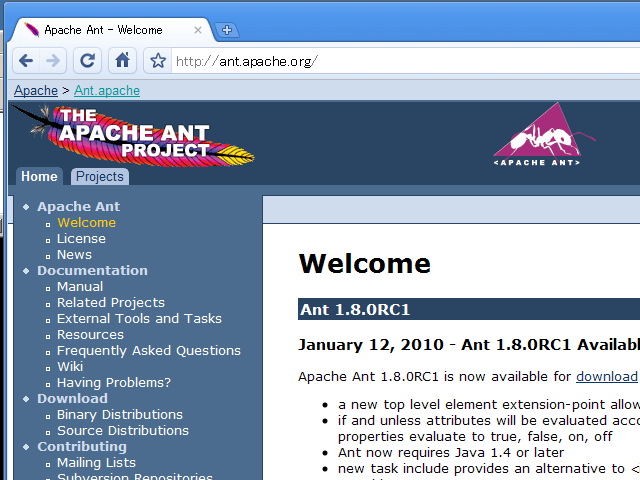Open the Manual sidebar link
Image resolution: width=640 pixels, height=480 pixels.
point(80,287)
